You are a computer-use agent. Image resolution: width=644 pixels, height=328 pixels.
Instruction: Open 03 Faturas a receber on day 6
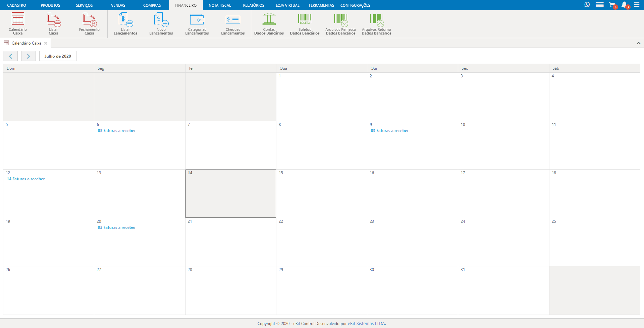[x=117, y=131]
